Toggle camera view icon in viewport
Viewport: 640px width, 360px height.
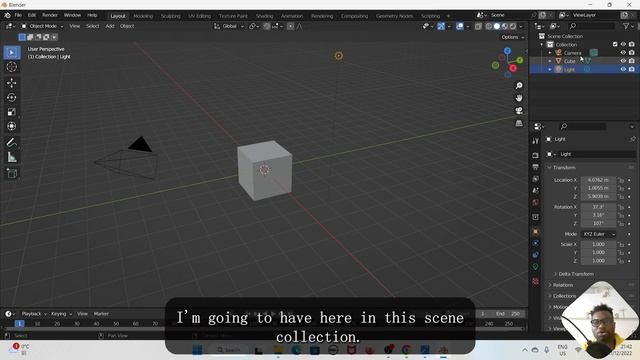[x=519, y=111]
